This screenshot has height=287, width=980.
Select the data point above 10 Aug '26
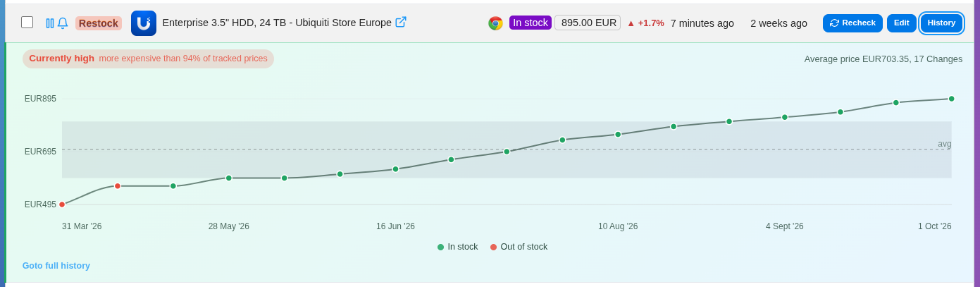pos(618,134)
